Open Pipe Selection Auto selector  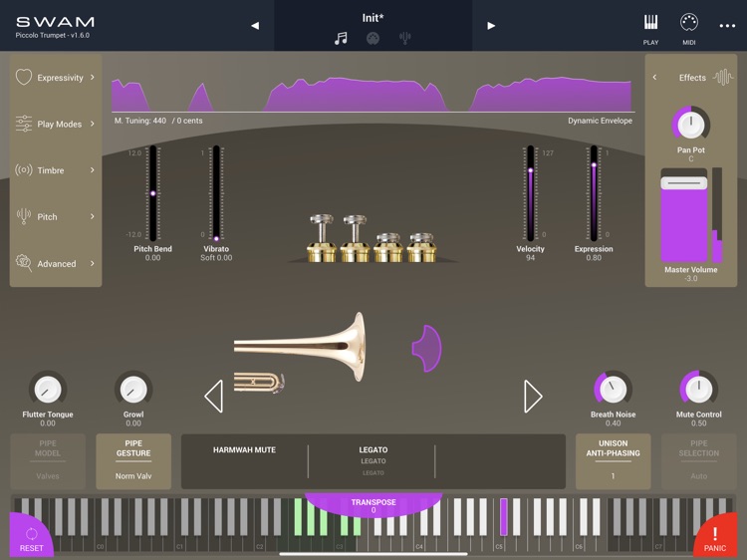(x=699, y=461)
